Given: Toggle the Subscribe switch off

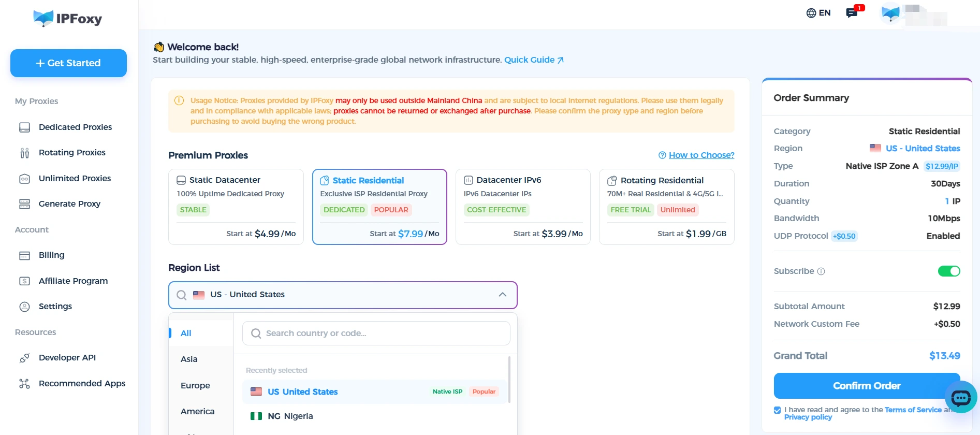Looking at the screenshot, I should [949, 271].
